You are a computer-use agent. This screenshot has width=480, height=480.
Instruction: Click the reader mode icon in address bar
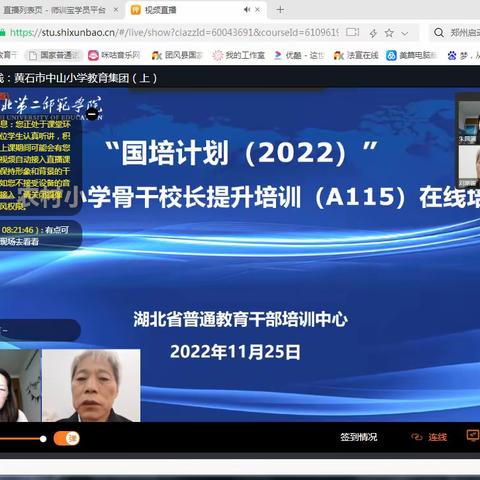click(352, 32)
